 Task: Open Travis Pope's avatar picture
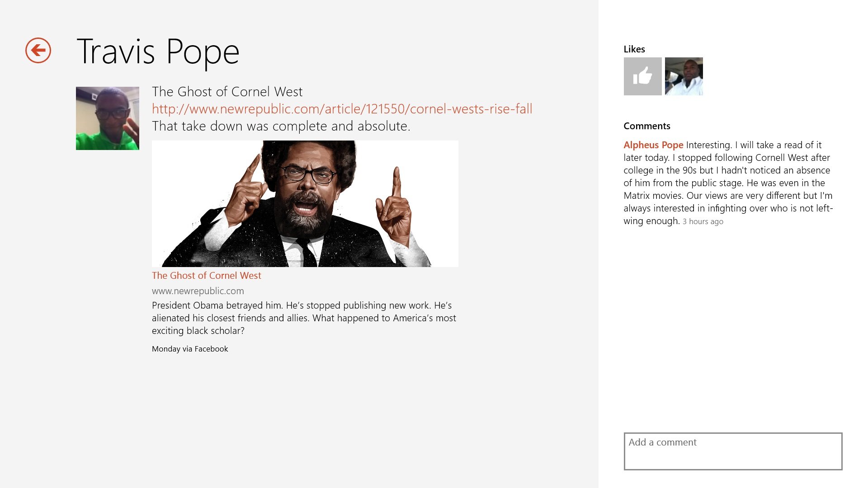point(108,118)
